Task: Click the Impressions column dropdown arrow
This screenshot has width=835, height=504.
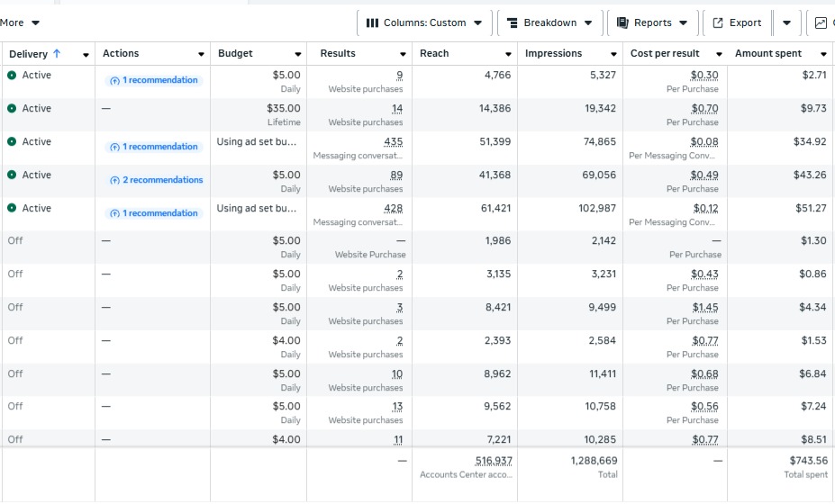Action: [x=613, y=55]
